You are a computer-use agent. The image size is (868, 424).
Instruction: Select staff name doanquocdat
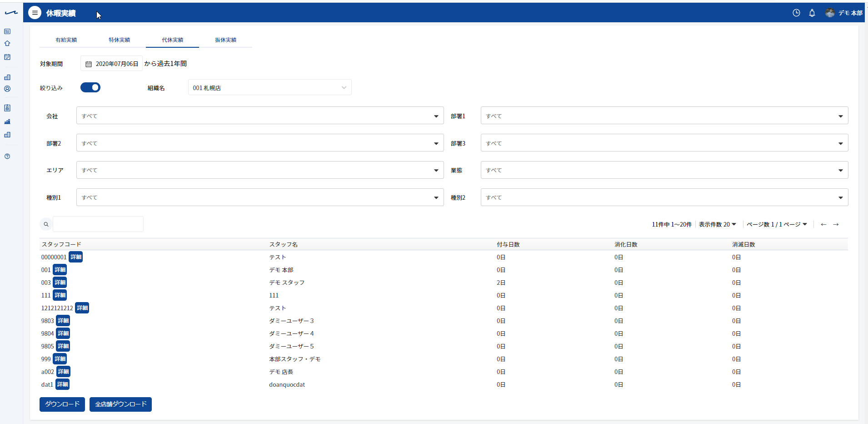click(x=287, y=384)
